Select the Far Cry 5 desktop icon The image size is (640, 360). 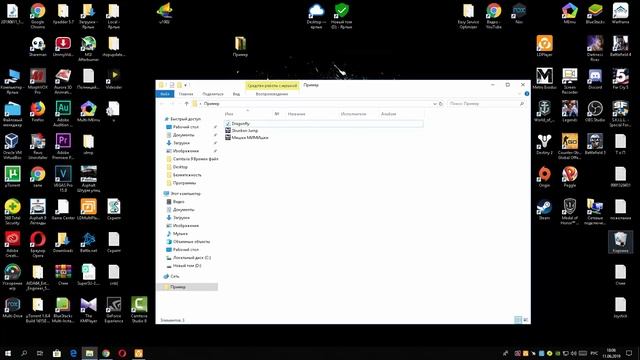(x=620, y=79)
